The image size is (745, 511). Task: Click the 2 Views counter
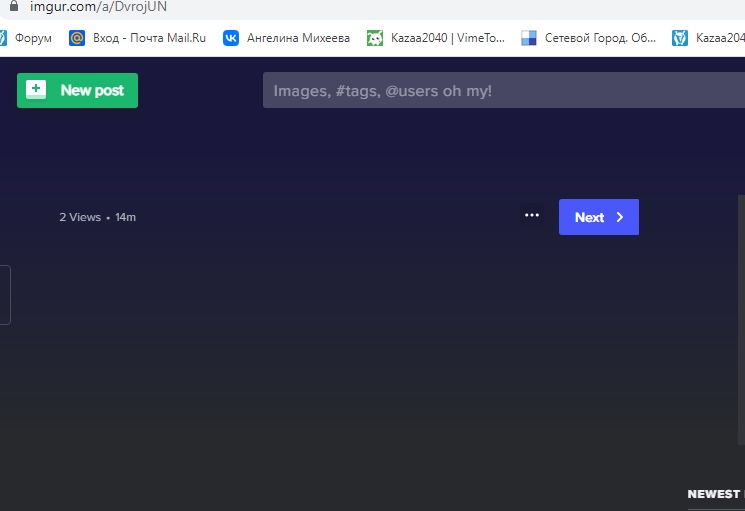tap(80, 217)
